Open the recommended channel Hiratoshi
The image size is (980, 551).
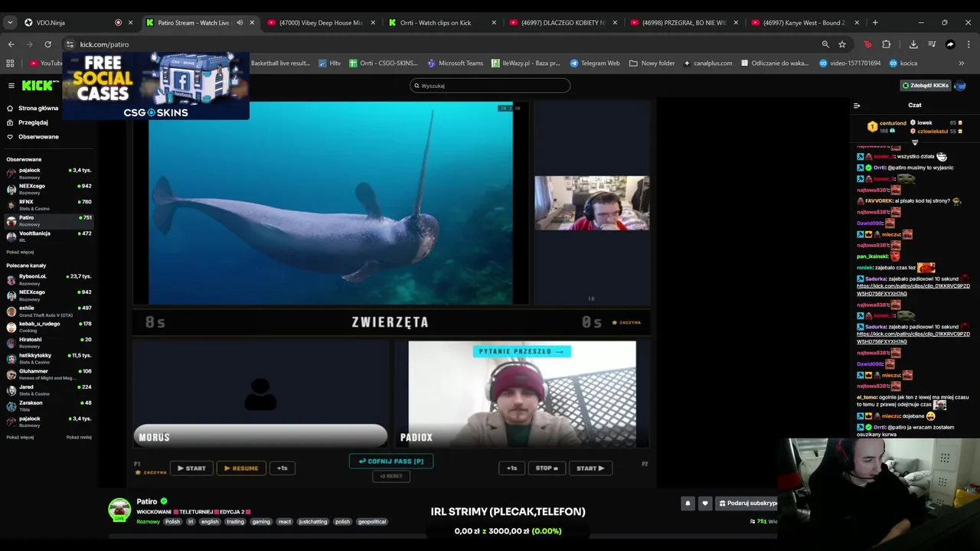click(x=49, y=342)
